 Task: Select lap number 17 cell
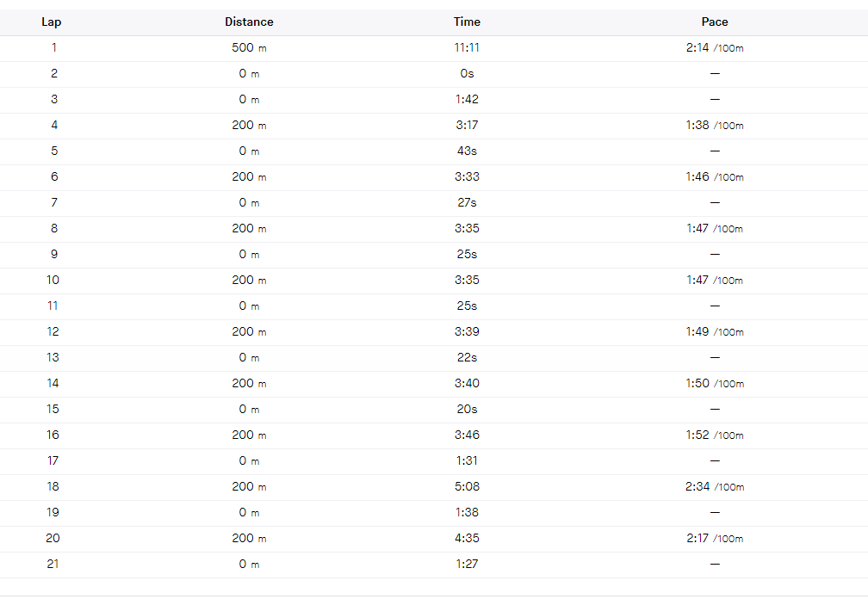pyautogui.click(x=53, y=460)
